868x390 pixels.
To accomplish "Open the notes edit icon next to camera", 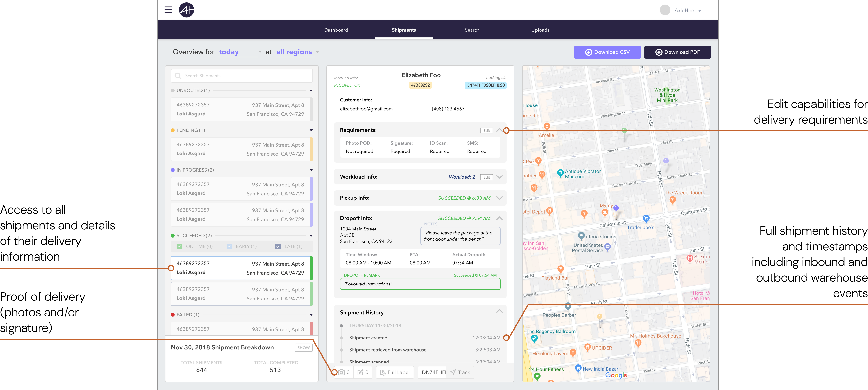I will [x=360, y=372].
